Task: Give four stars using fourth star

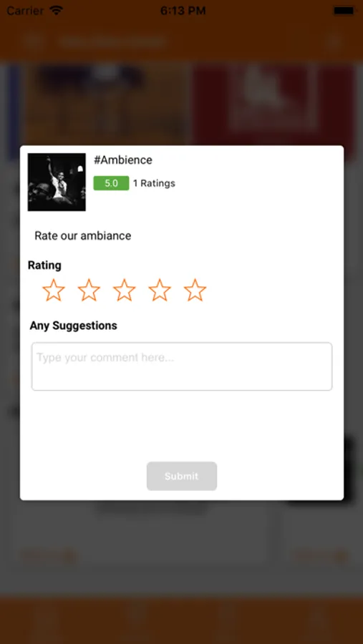Action: point(160,290)
